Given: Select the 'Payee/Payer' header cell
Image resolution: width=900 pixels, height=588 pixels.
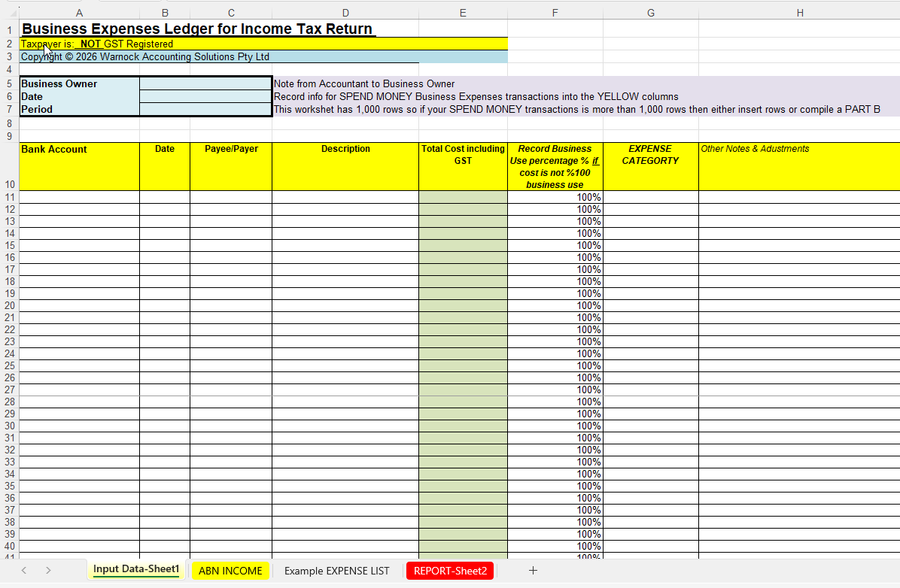Looking at the screenshot, I should pos(231,166).
